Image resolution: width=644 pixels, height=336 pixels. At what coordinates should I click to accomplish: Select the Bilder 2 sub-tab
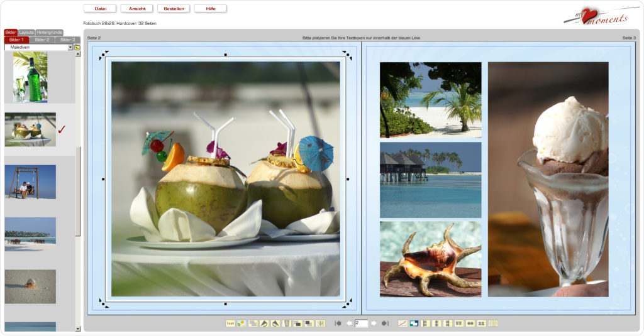pos(42,40)
